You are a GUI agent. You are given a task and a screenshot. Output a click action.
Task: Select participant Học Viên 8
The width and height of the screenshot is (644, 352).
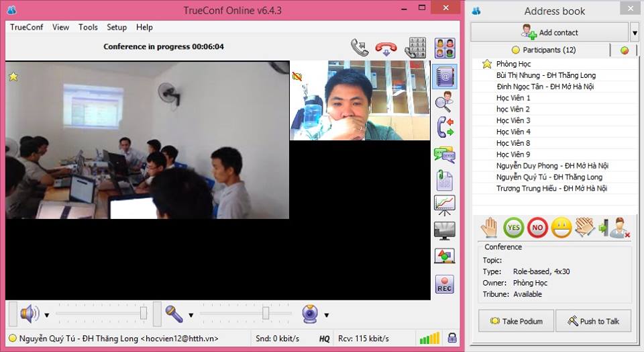(x=555, y=143)
